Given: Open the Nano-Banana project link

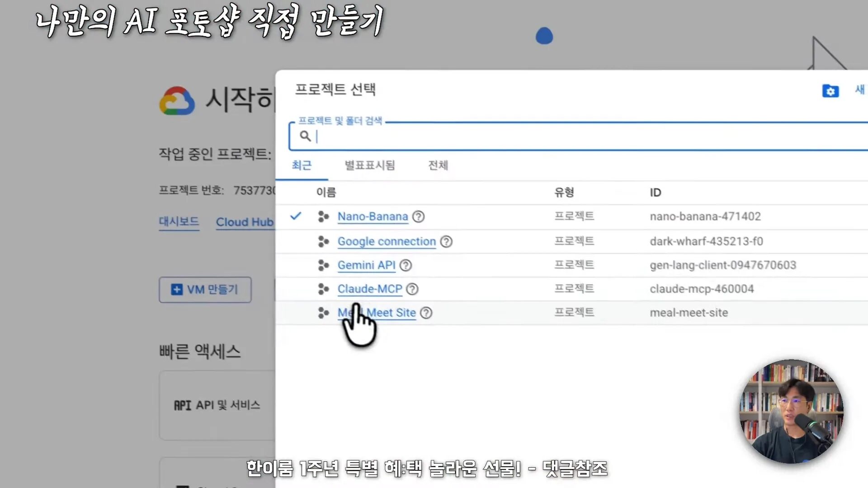Looking at the screenshot, I should (373, 216).
